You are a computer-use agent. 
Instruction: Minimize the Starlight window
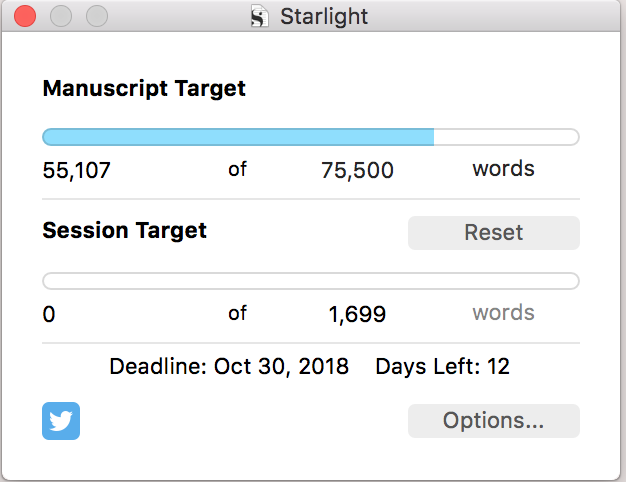[61, 17]
